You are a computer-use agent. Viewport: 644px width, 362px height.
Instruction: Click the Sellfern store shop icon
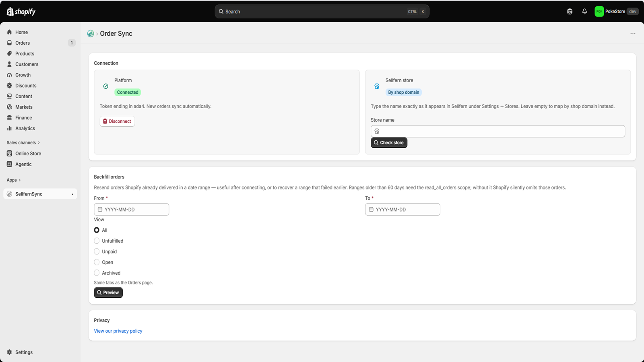coord(377,86)
